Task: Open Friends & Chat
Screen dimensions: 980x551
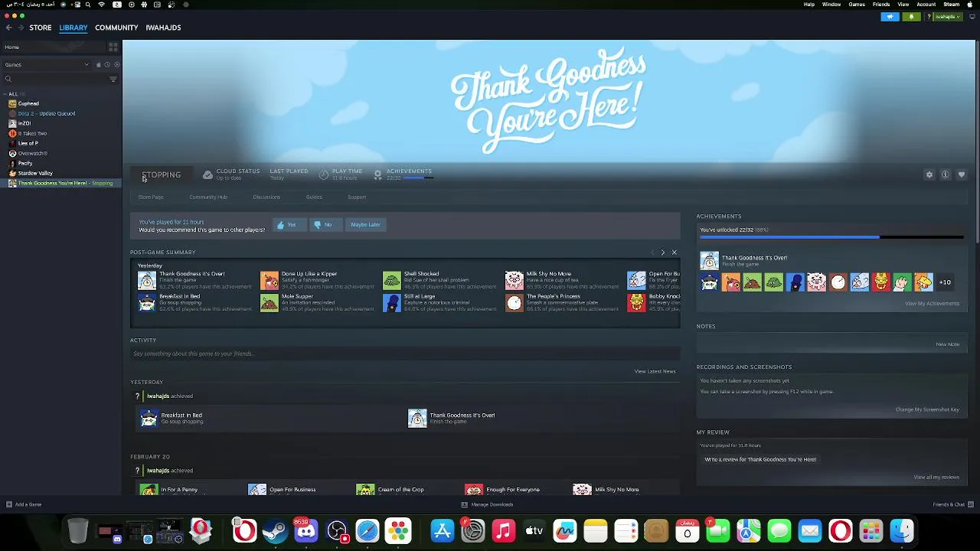Action: point(953,504)
